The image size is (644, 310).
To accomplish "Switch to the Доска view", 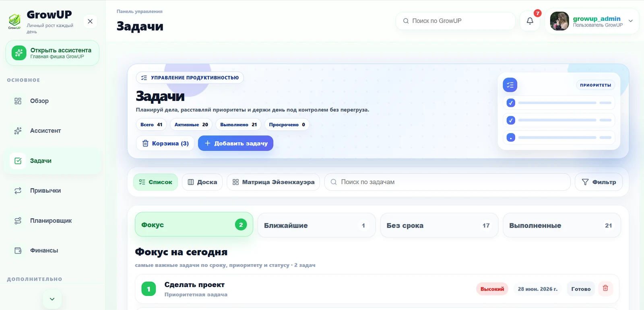I will (x=202, y=182).
